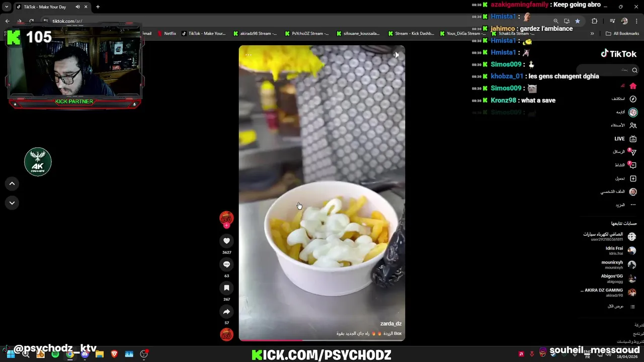The image size is (644, 362).
Task: Seek on the video progress bar
Action: coord(322,340)
